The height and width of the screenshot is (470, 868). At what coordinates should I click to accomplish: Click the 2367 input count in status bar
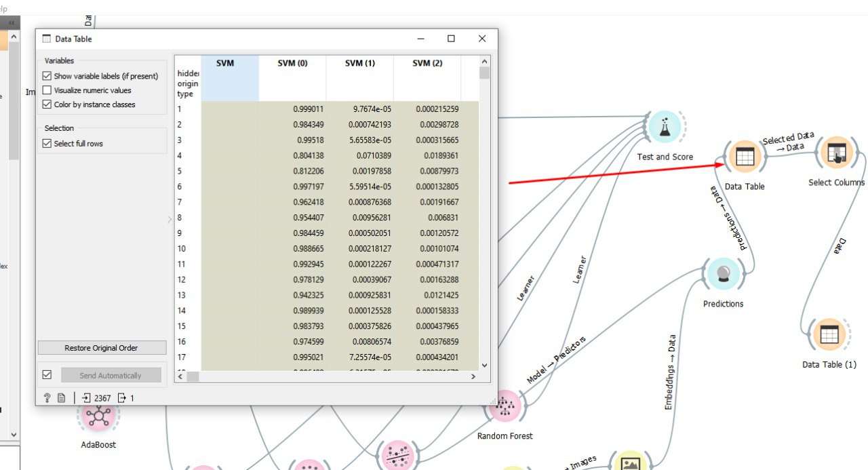tap(102, 398)
